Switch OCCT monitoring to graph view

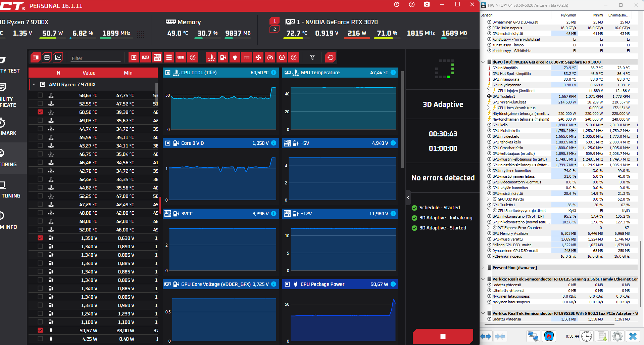point(58,57)
